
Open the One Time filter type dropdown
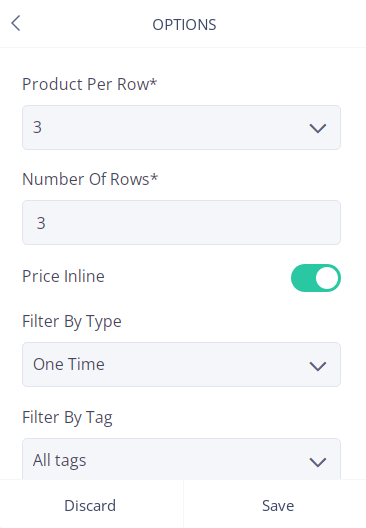point(181,364)
